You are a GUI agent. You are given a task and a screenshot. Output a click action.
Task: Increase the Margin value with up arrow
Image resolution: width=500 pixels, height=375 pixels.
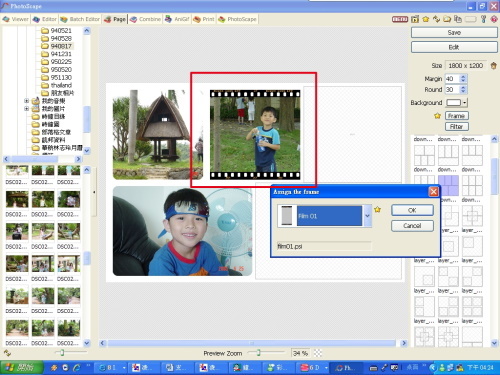click(463, 77)
